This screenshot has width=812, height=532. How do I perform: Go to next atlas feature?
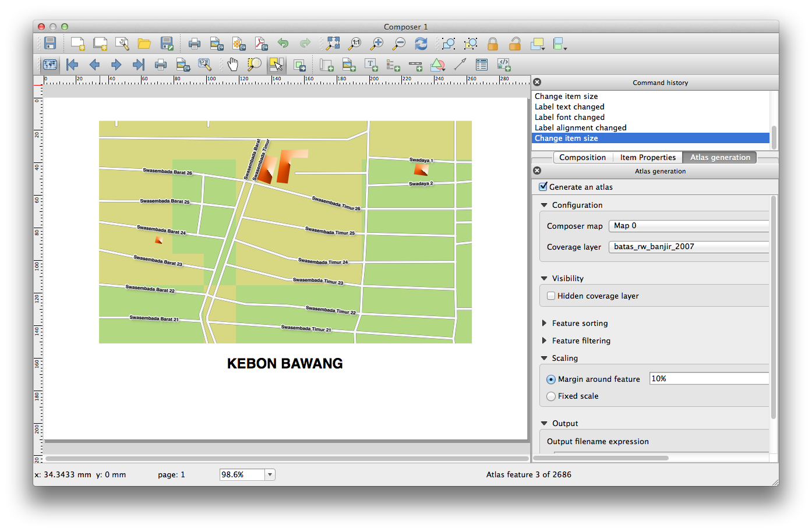click(x=116, y=65)
